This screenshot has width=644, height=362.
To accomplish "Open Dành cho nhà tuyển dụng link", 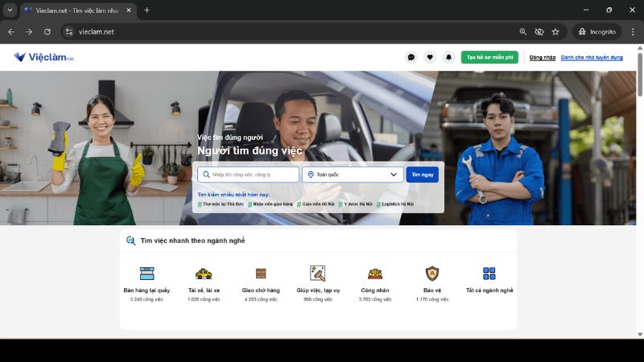I will 592,57.
